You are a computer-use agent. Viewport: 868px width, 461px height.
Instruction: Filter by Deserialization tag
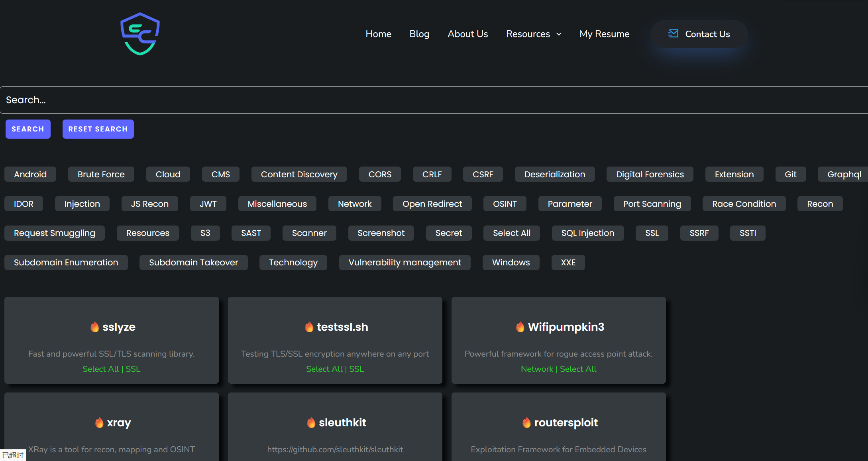[x=555, y=174]
